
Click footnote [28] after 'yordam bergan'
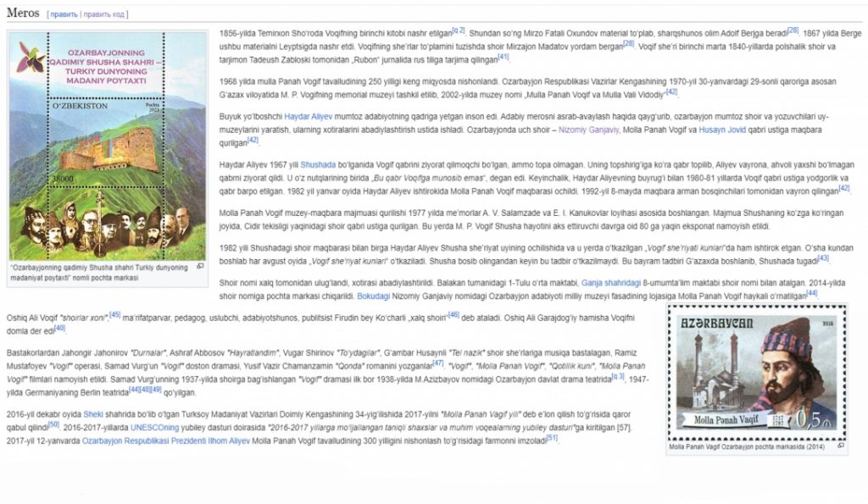[x=628, y=44]
